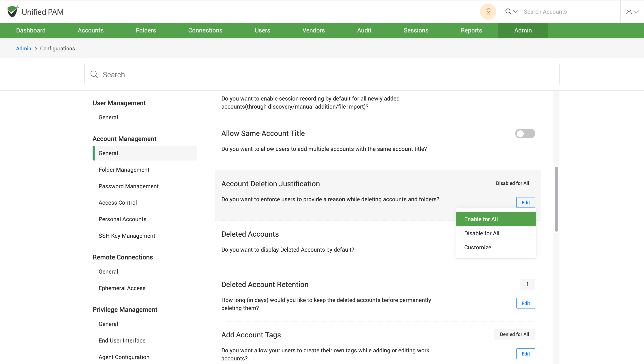This screenshot has width=644, height=364.
Task: Click the Unified PAM shield logo
Action: click(13, 11)
